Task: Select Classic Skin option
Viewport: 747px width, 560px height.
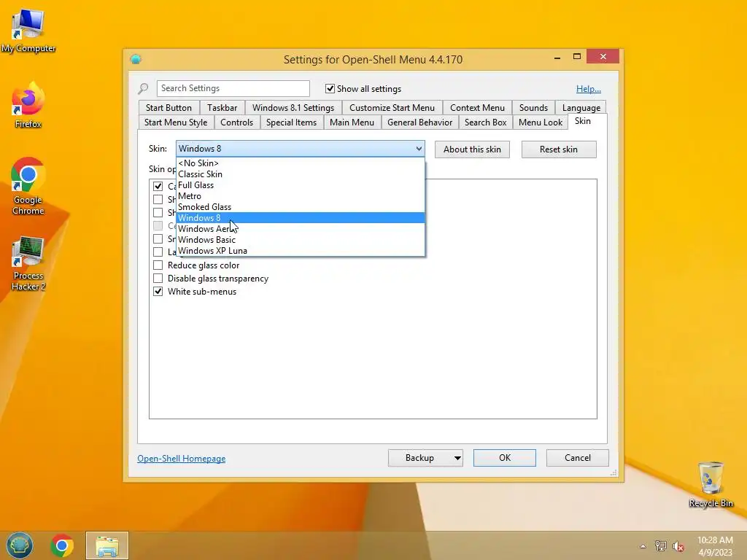Action: 300,174
